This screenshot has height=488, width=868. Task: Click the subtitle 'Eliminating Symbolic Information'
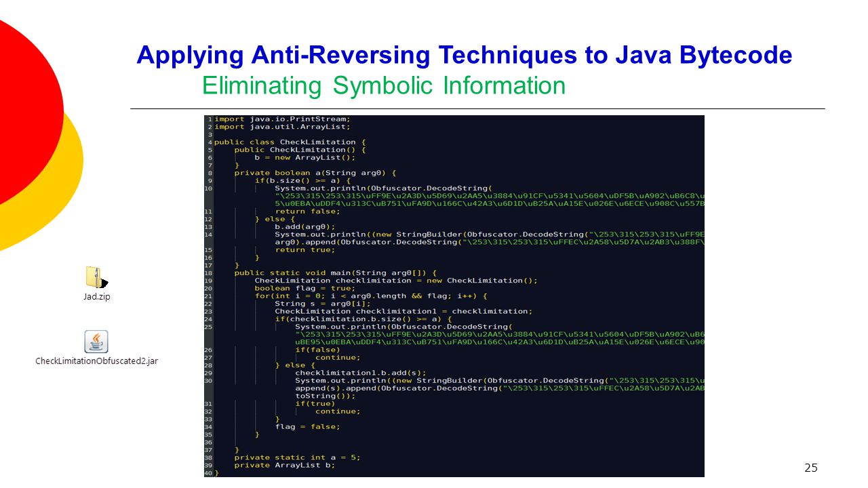point(384,86)
